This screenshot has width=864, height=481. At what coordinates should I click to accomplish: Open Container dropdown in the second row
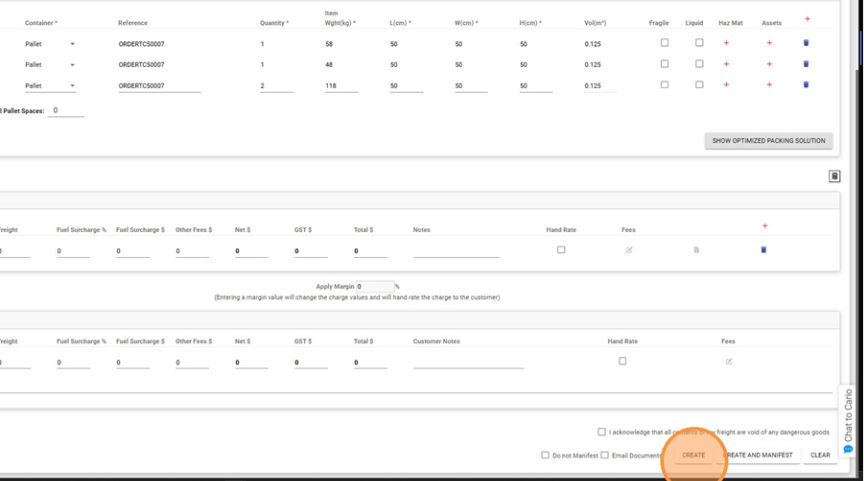[x=72, y=65]
